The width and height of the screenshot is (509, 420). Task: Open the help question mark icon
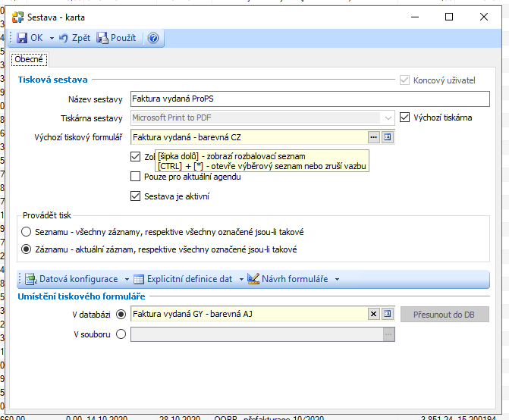pyautogui.click(x=153, y=38)
